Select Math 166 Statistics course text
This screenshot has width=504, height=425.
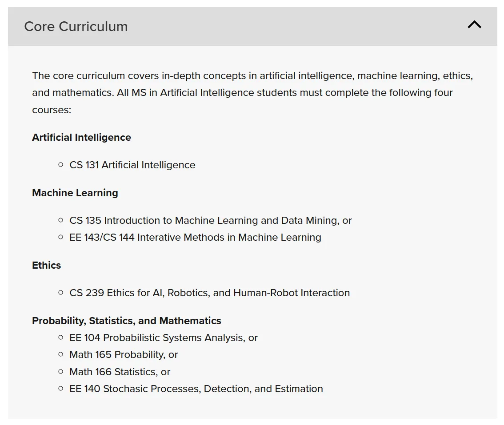(120, 372)
